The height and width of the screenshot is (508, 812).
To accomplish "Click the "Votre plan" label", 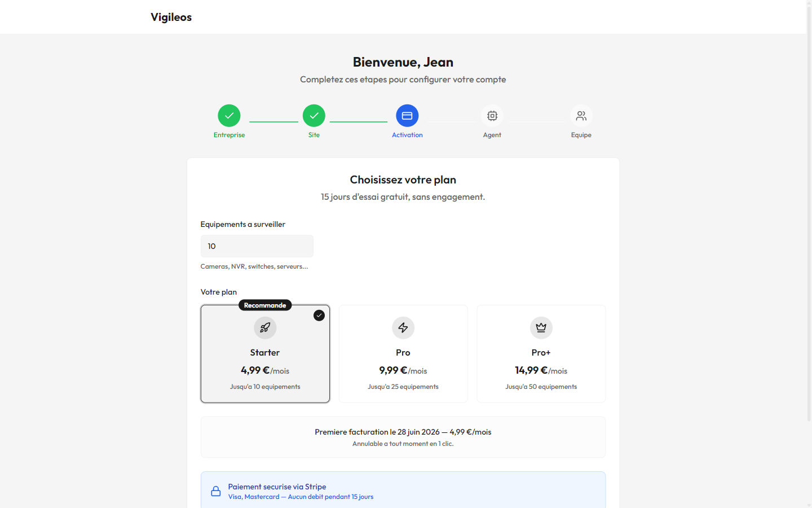I will click(219, 292).
